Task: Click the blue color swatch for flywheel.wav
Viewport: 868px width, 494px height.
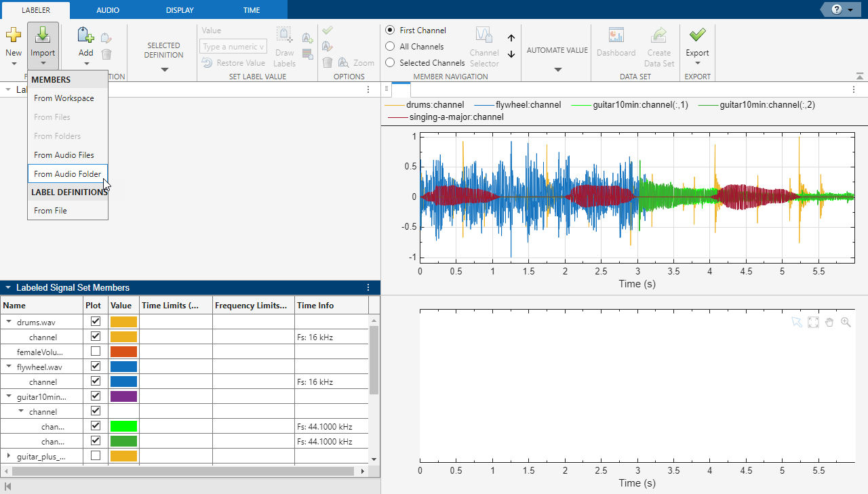Action: 123,367
